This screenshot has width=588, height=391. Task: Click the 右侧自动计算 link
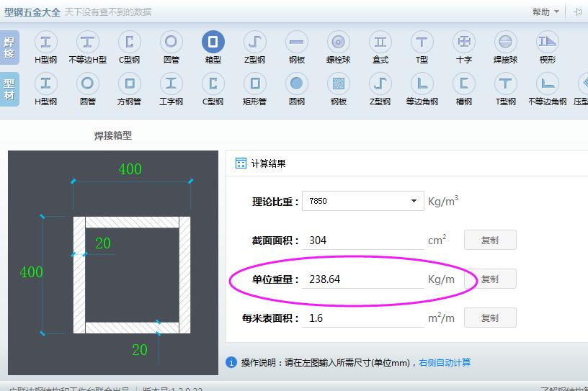coord(445,362)
